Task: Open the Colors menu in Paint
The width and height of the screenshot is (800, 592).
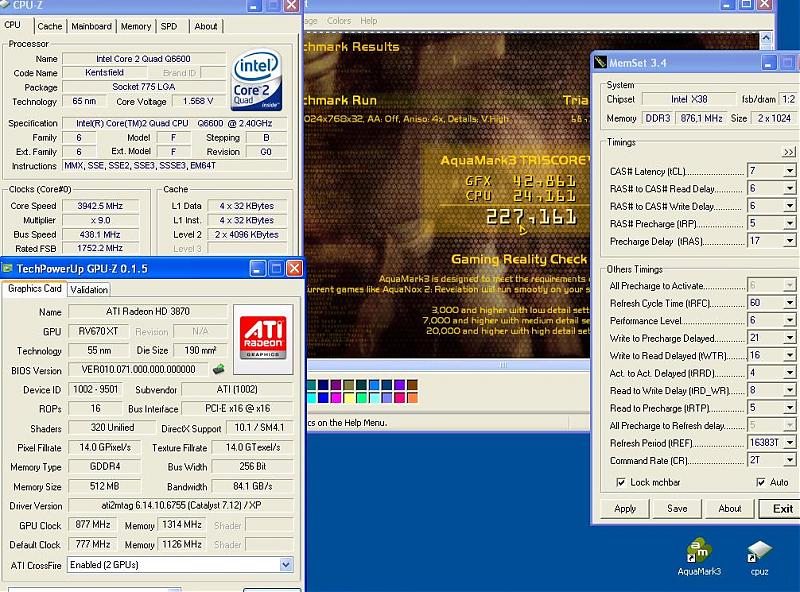Action: (339, 21)
